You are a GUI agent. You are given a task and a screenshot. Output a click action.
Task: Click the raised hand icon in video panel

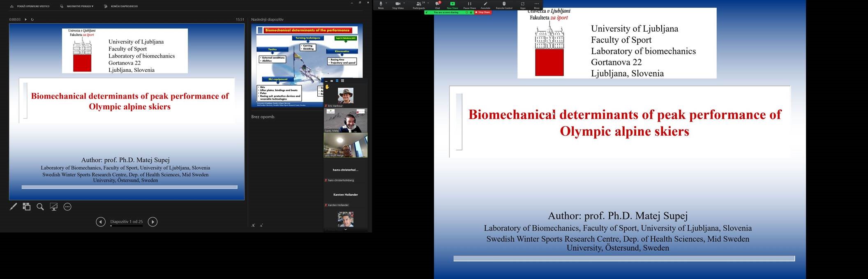(327, 87)
